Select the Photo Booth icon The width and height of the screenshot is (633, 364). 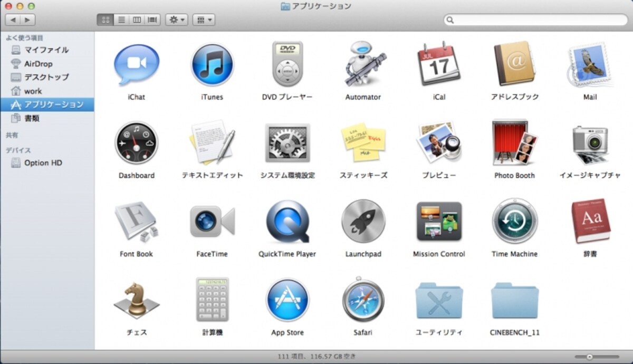[514, 142]
